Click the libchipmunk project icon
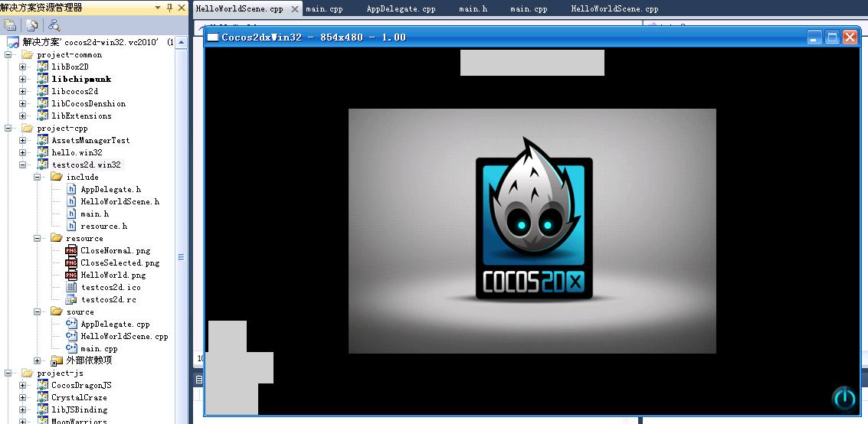The height and width of the screenshot is (424, 868). (43, 79)
